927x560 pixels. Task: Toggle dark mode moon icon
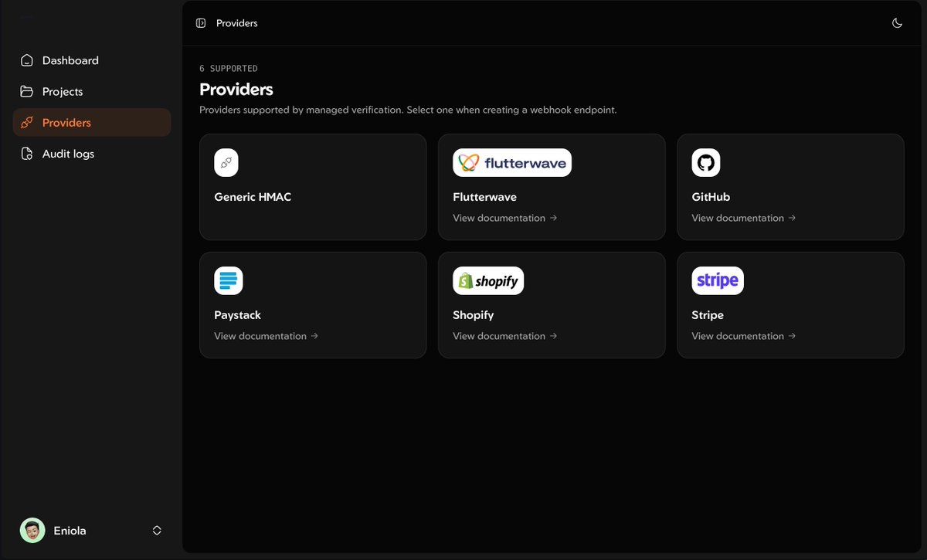tap(897, 23)
